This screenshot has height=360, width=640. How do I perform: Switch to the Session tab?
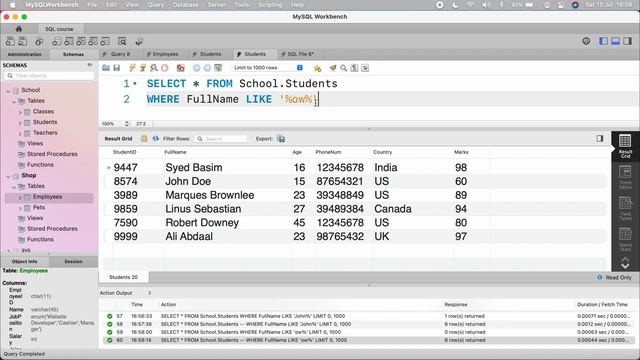73,261
